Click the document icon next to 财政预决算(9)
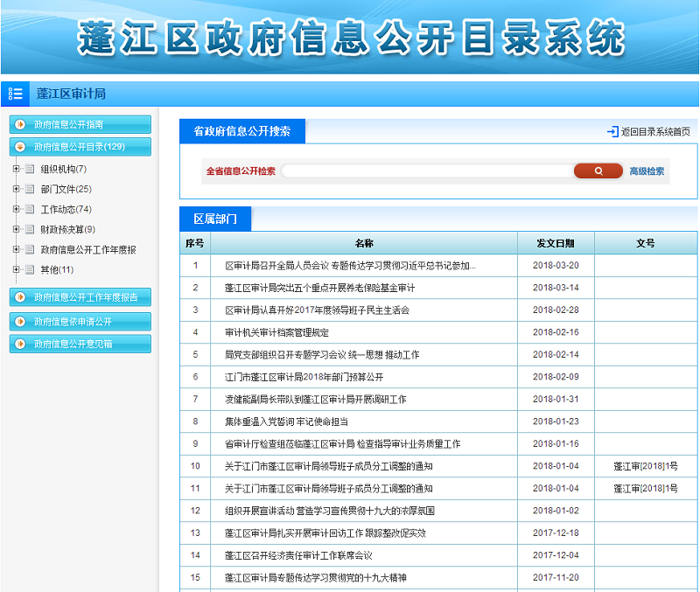700x592 pixels. [x=29, y=229]
